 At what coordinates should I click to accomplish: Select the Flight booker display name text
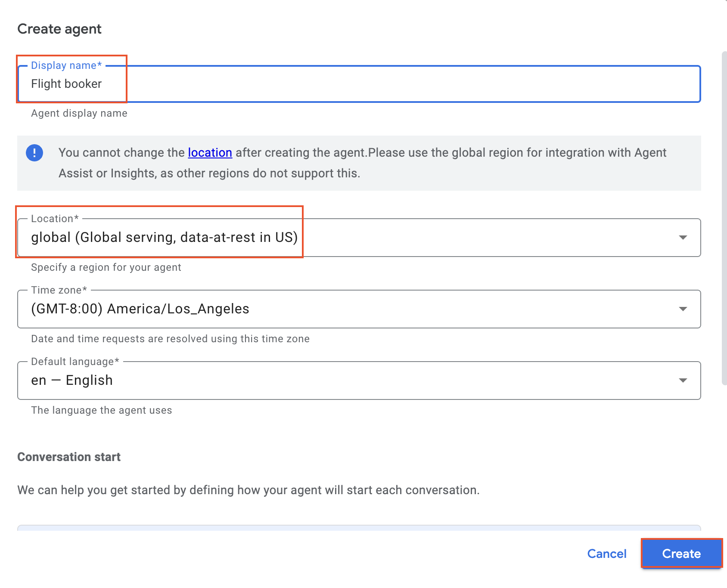[66, 84]
